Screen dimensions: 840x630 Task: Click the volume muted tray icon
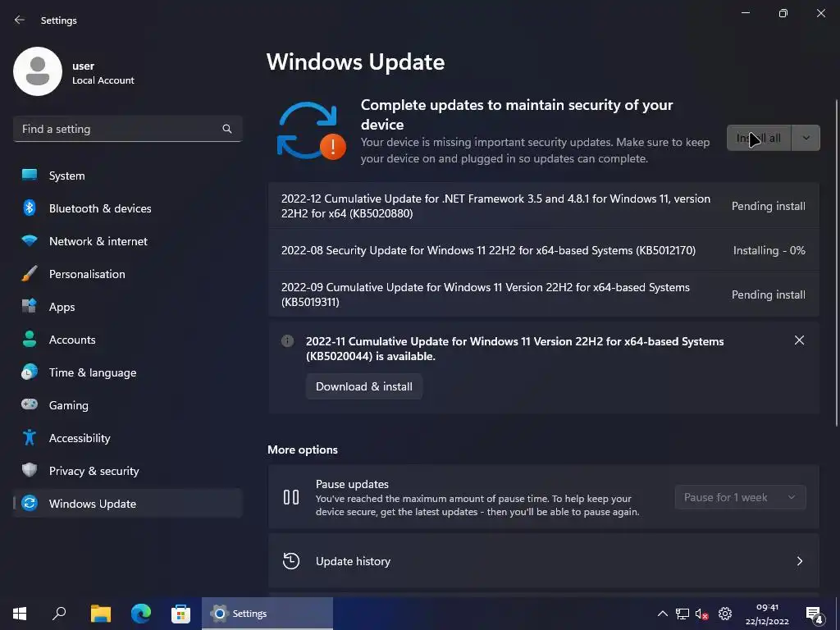click(702, 614)
